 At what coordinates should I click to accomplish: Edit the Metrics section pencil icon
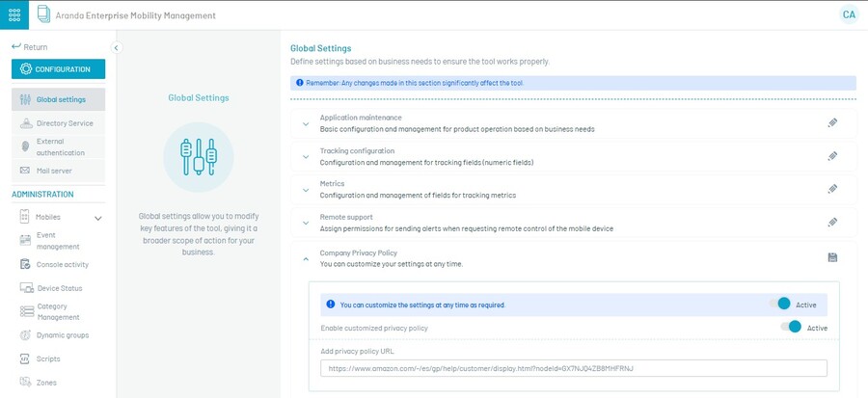click(832, 189)
